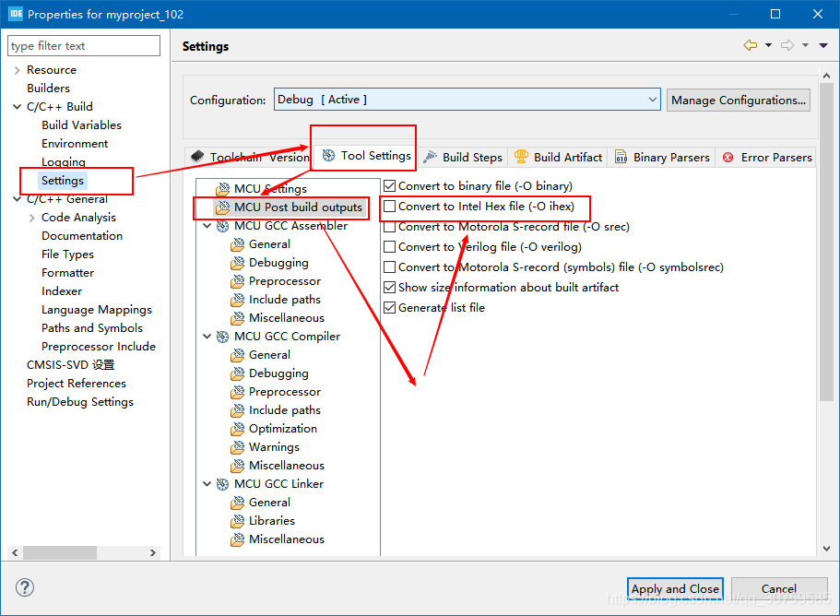Enable Convert to Verilog file

click(390, 247)
